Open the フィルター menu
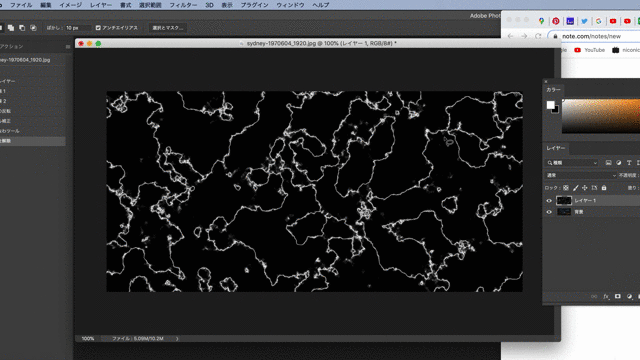The height and width of the screenshot is (360, 640). 183,5
